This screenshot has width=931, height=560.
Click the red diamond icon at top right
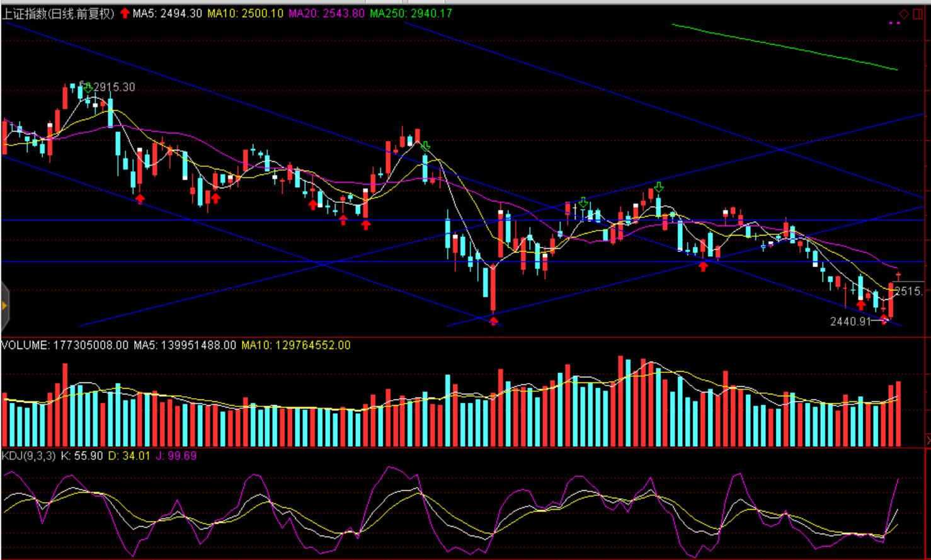click(903, 14)
